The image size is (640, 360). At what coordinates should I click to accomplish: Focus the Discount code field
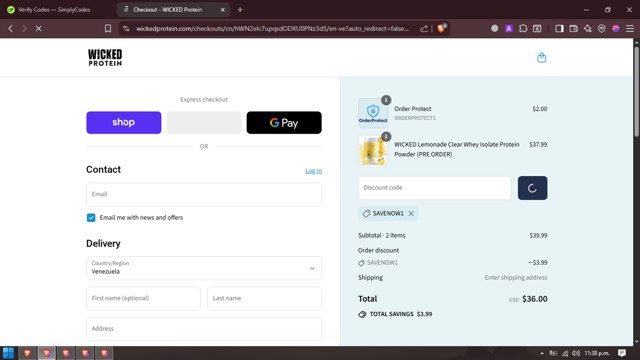click(434, 188)
